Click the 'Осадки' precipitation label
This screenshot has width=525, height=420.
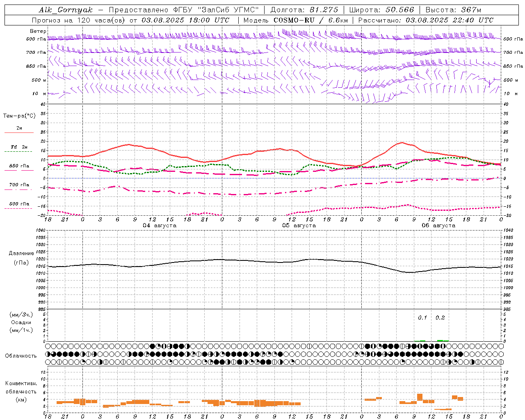pos(21,322)
